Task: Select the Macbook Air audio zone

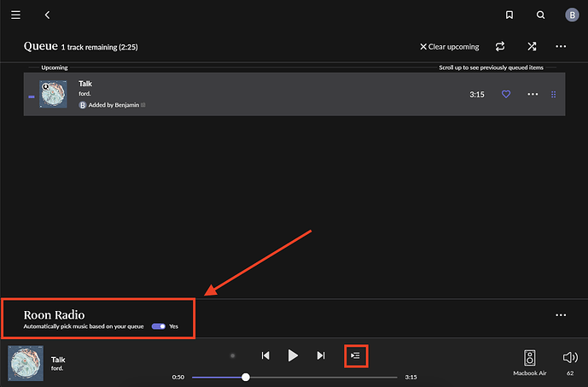Action: tap(529, 362)
